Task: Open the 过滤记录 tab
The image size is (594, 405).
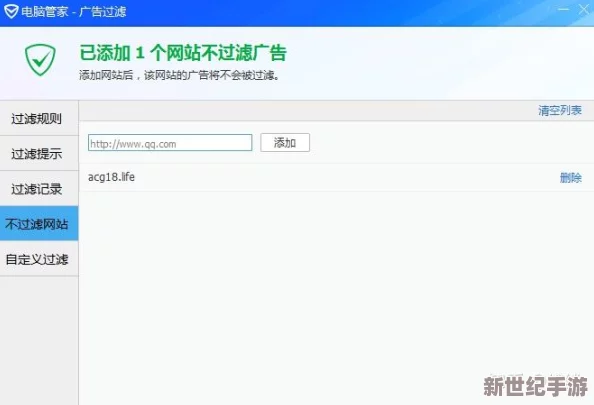Action: (x=39, y=189)
